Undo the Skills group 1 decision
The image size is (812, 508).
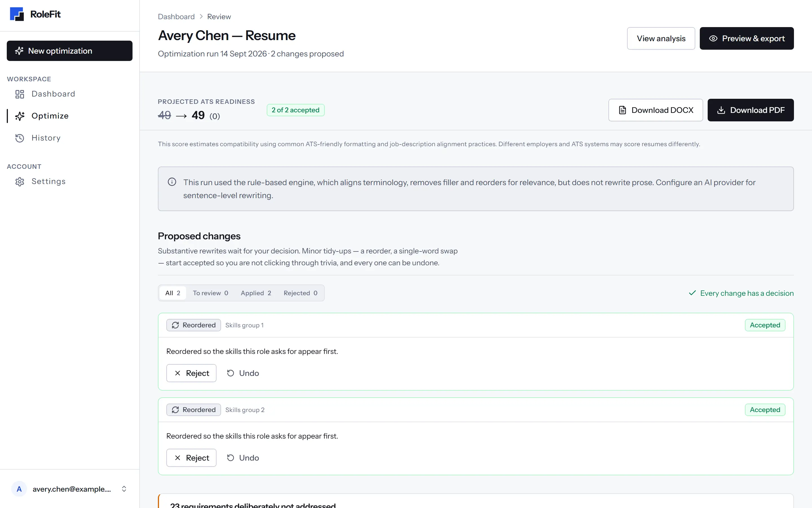[242, 373]
